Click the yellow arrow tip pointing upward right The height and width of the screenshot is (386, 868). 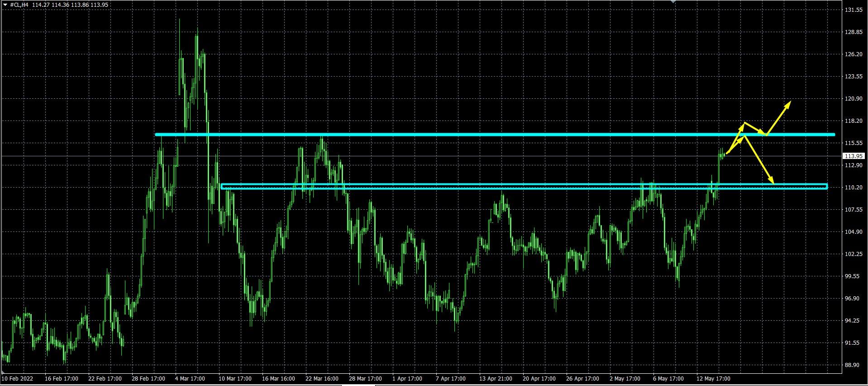click(x=790, y=102)
